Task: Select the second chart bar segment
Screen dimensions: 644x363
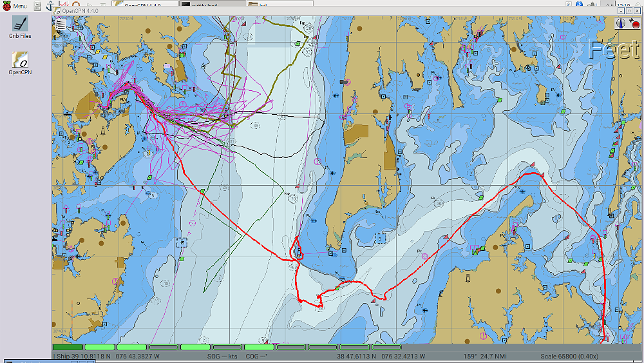Action: click(99, 348)
